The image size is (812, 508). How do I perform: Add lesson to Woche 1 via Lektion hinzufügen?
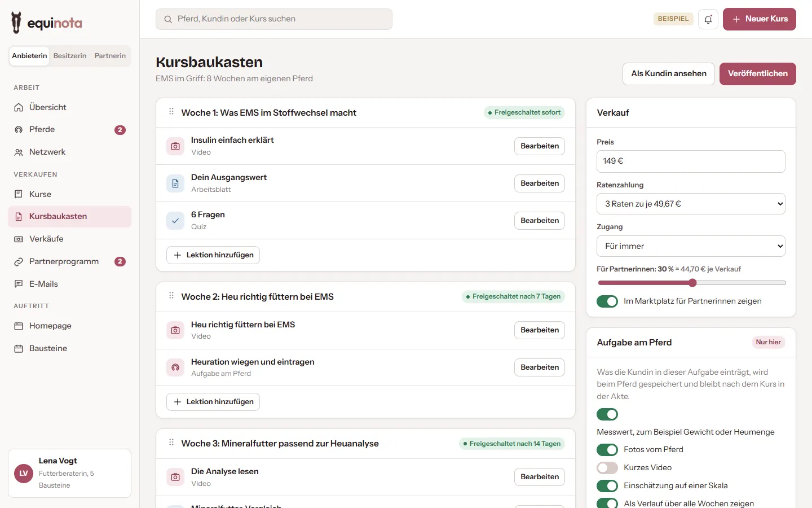tap(213, 255)
